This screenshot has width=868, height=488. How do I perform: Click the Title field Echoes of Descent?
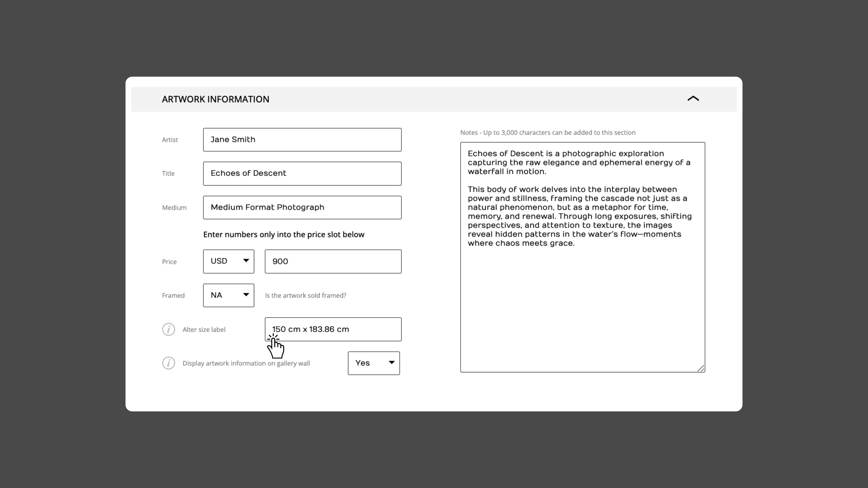[x=302, y=173]
